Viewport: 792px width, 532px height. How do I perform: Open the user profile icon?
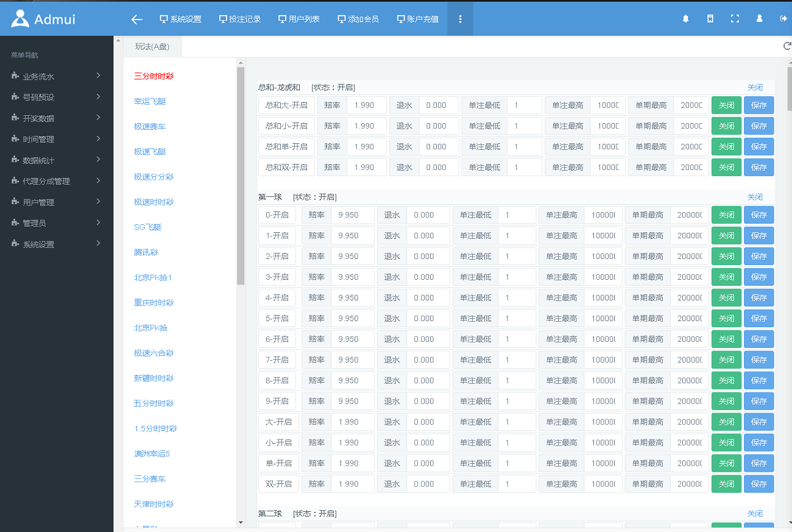759,19
